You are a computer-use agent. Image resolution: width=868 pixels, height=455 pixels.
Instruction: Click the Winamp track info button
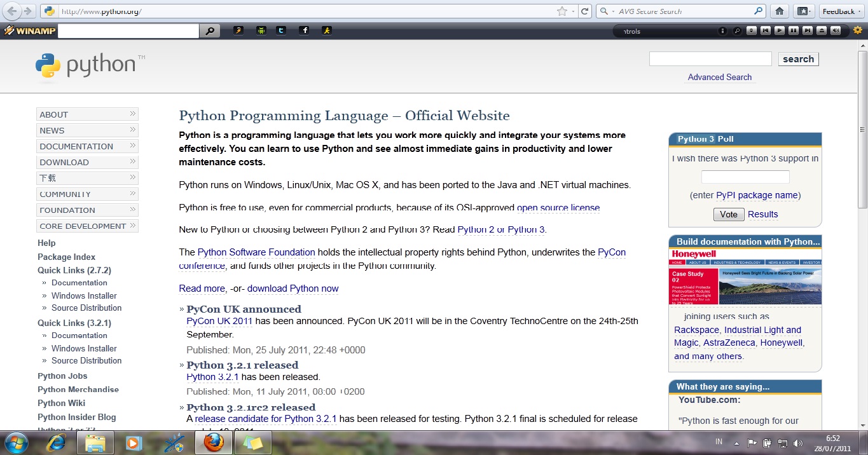722,31
